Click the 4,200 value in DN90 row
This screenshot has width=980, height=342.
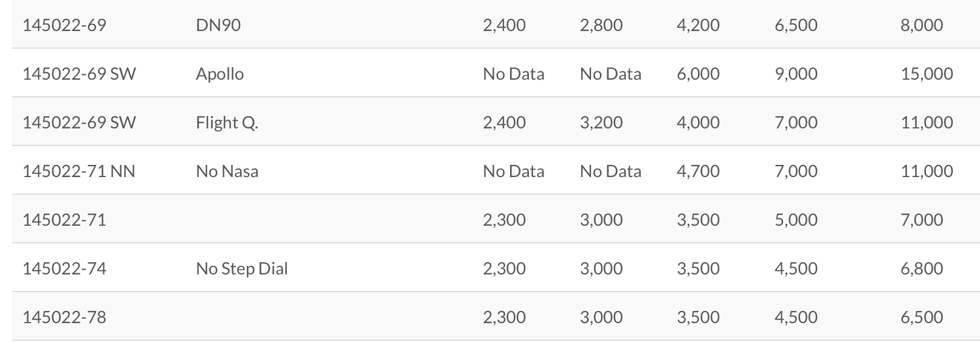click(x=698, y=25)
